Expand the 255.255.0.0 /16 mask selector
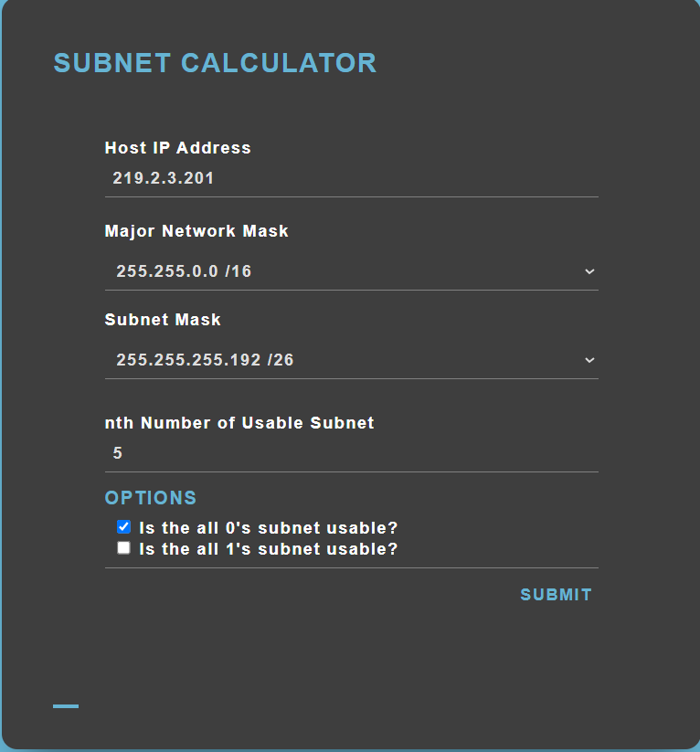This screenshot has width=700, height=752. pos(352,270)
